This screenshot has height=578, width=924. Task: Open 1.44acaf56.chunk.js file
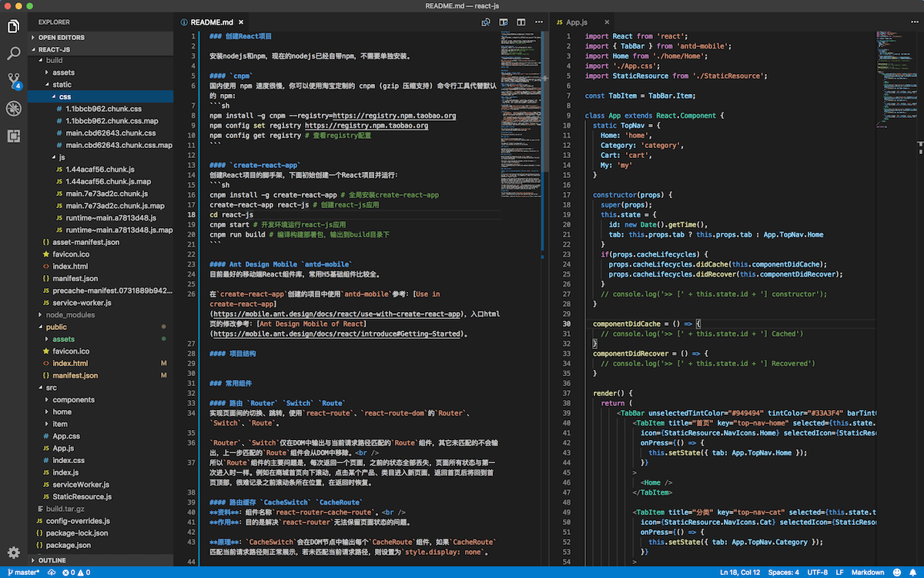(100, 170)
